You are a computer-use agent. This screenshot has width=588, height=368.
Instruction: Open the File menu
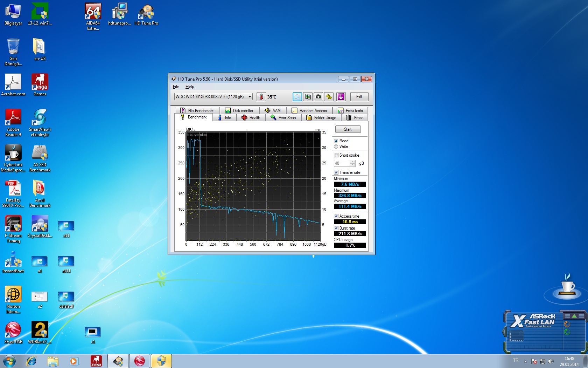click(176, 87)
